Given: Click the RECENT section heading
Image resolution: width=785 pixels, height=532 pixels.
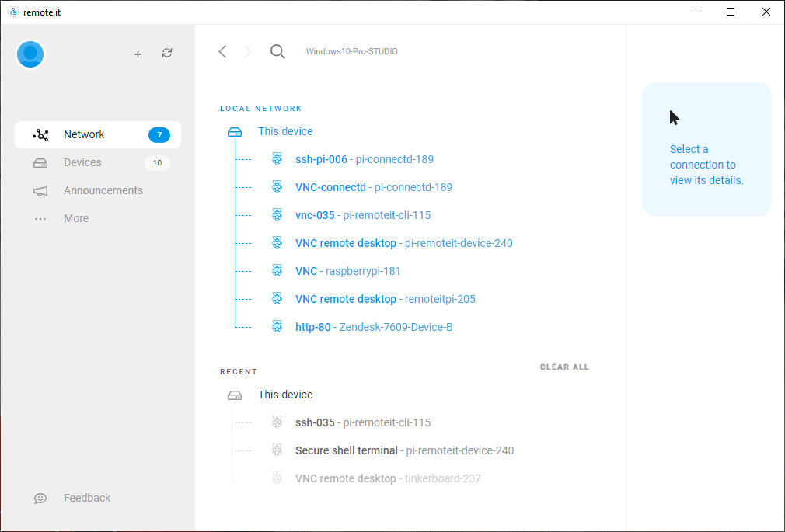Looking at the screenshot, I should 239,372.
